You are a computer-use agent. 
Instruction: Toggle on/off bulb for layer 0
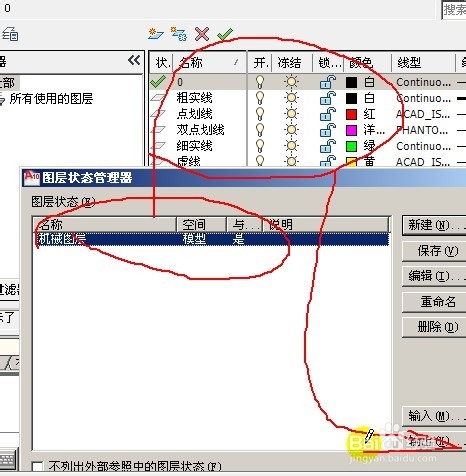point(260,82)
